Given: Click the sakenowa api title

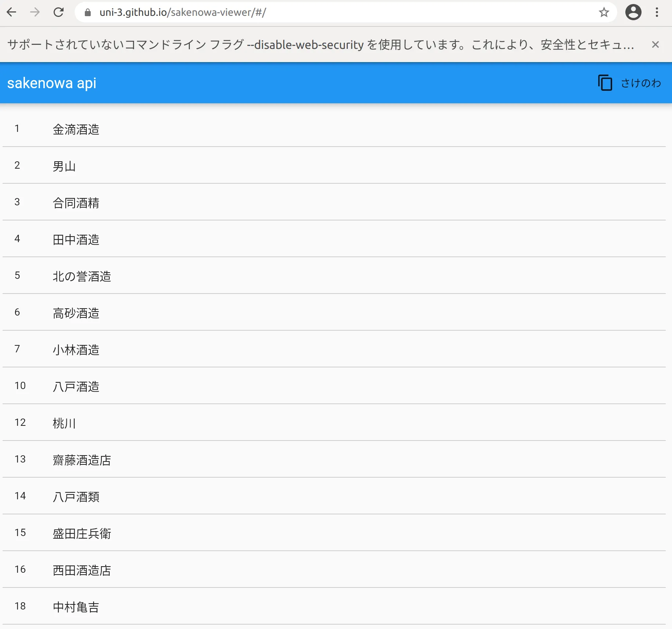Looking at the screenshot, I should (52, 83).
